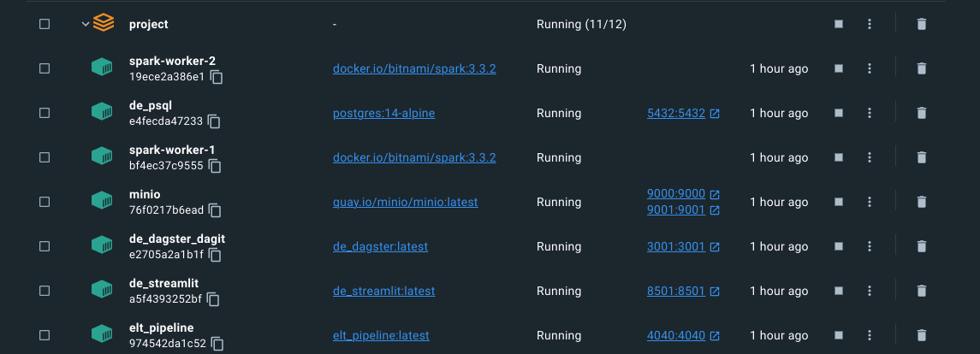980x354 pixels.
Task: Stop all project containers
Action: [839, 24]
